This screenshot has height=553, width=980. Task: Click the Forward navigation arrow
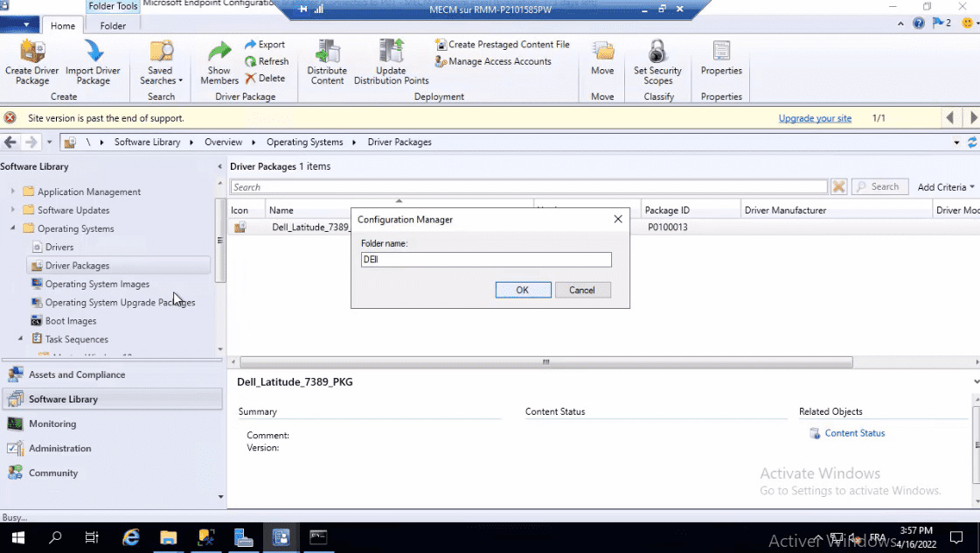point(31,142)
